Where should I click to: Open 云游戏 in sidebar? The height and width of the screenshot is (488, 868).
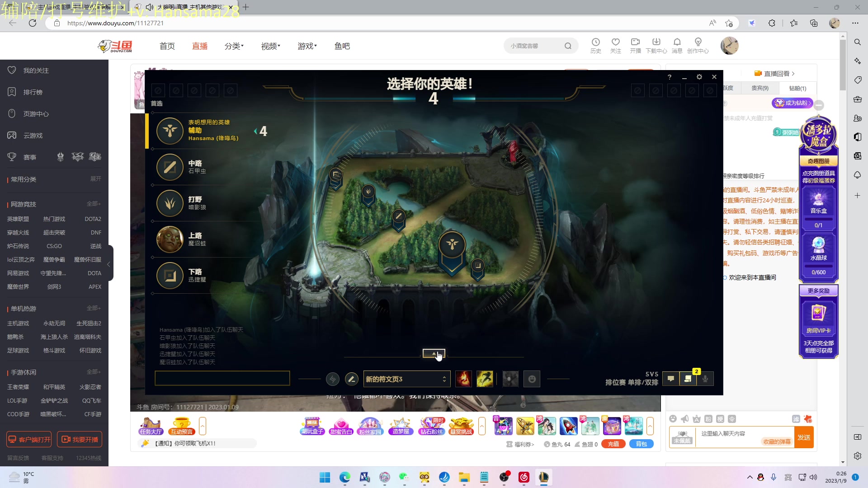click(33, 136)
